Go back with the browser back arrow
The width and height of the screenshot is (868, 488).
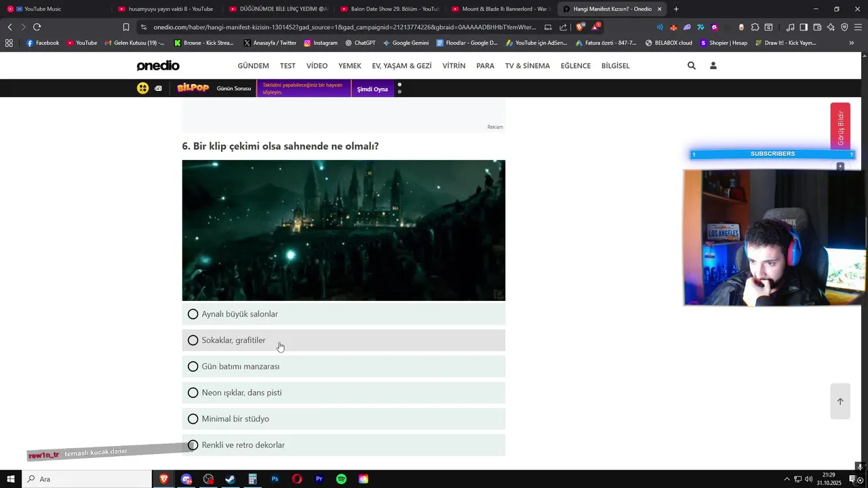click(9, 27)
